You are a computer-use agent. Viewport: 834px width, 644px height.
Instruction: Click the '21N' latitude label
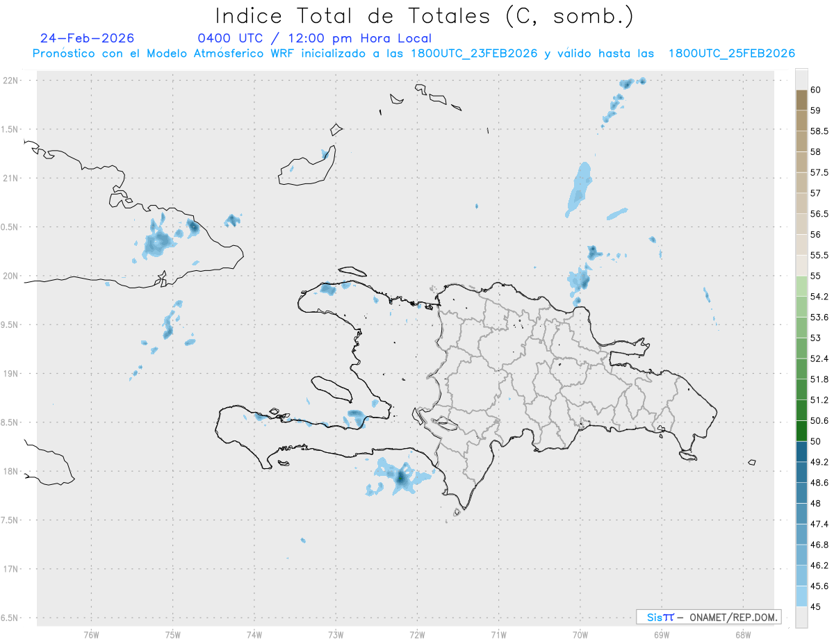[11, 178]
